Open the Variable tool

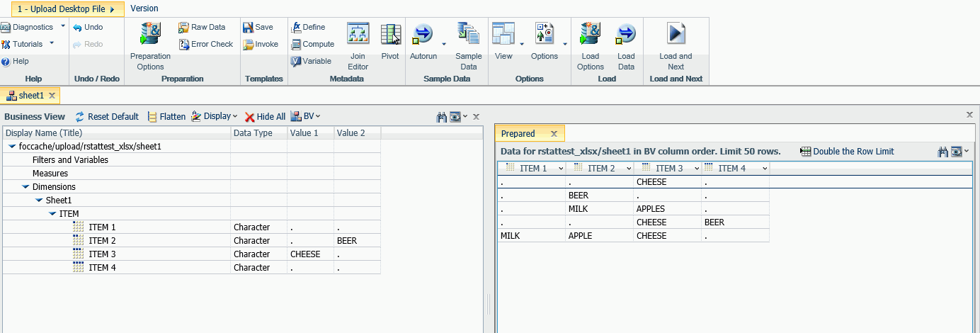pyautogui.click(x=311, y=61)
